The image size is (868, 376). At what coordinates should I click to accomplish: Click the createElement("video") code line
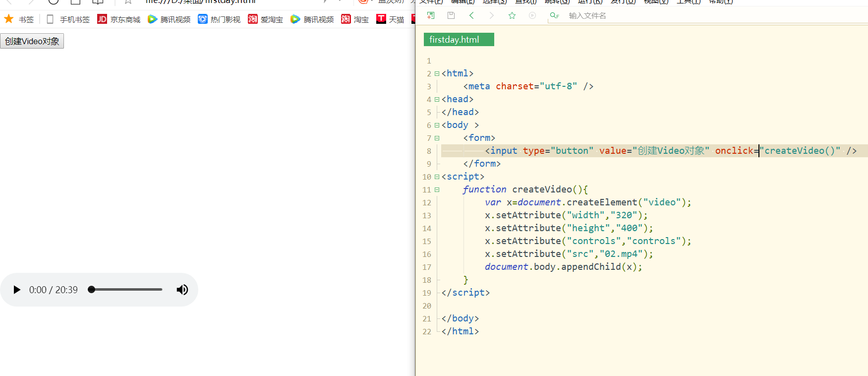[588, 202]
